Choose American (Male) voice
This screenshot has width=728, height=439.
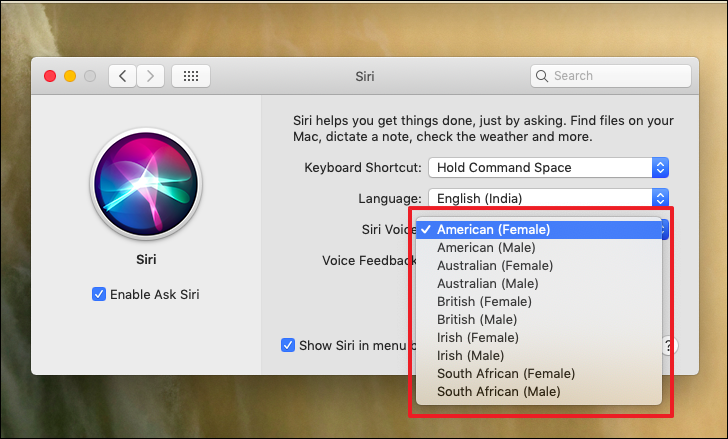coord(539,248)
